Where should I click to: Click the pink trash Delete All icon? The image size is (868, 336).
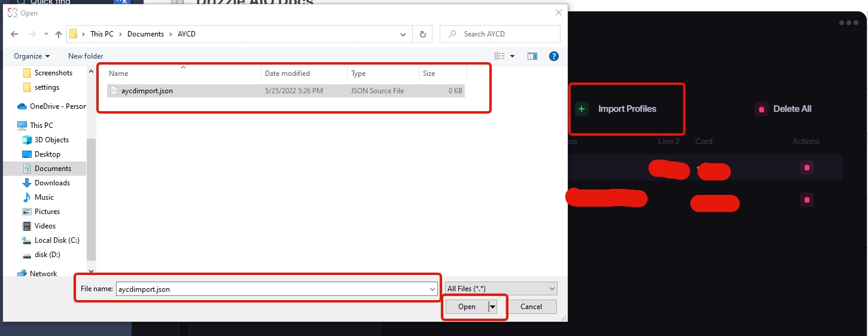coord(761,109)
